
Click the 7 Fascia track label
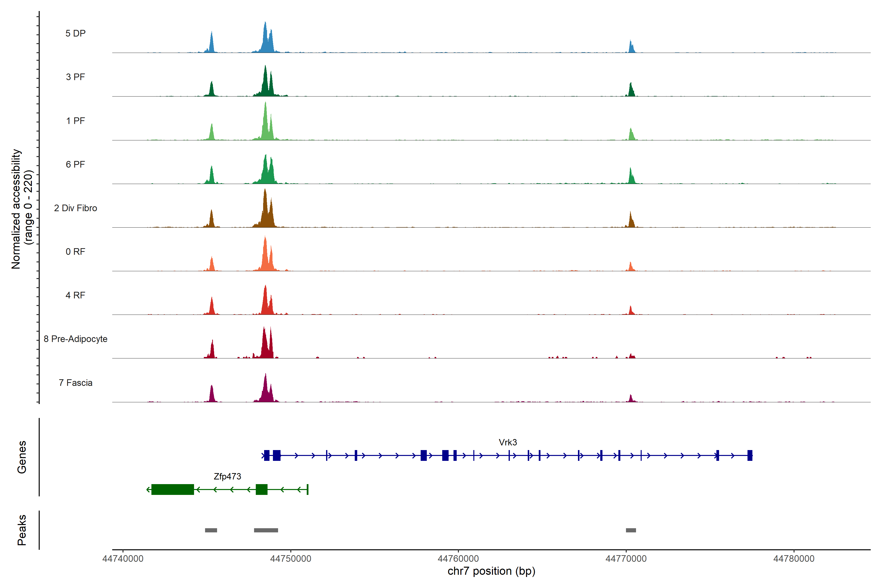75,383
